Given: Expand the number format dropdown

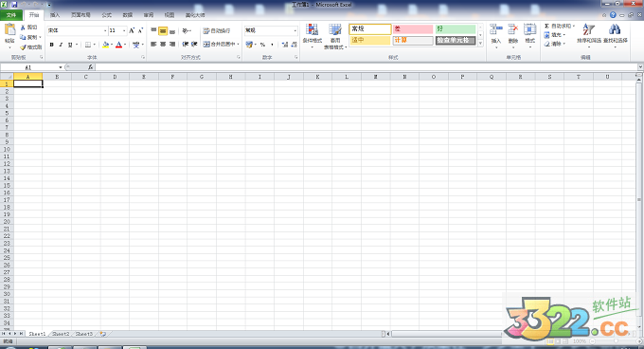Looking at the screenshot, I should tap(295, 30).
